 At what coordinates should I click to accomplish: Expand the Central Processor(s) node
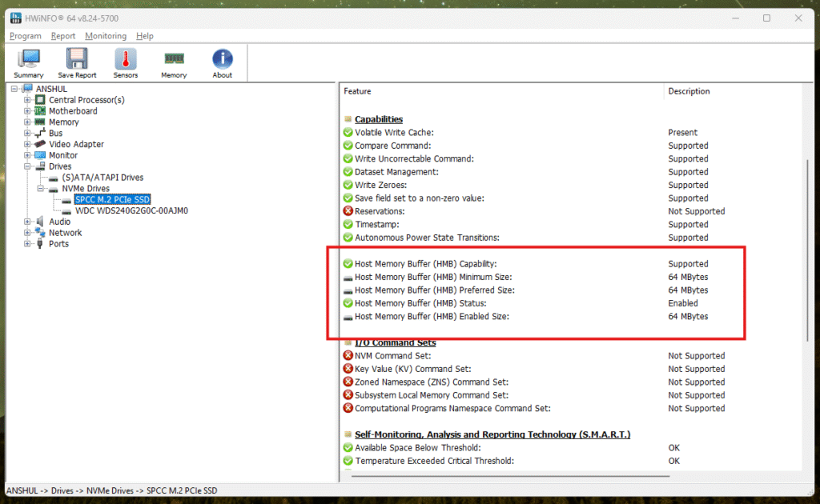point(28,100)
